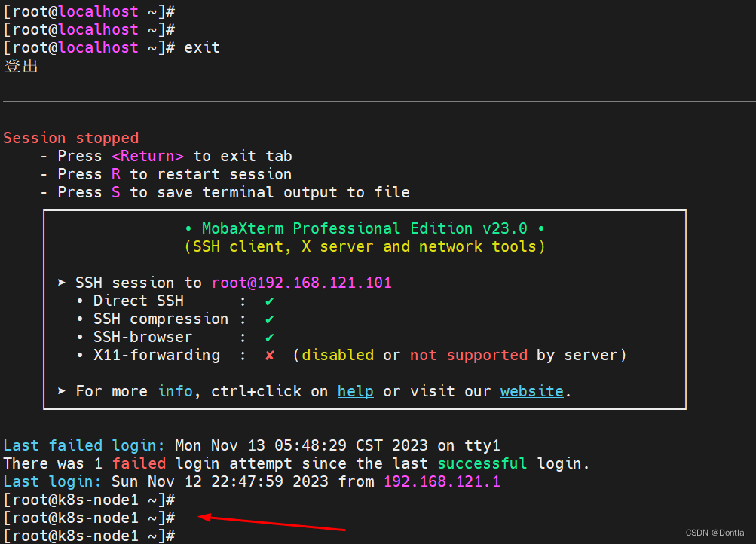Screen dimensions: 756x544
Task: Click '(SSH client, X server and network tools)' text
Action: click(365, 246)
